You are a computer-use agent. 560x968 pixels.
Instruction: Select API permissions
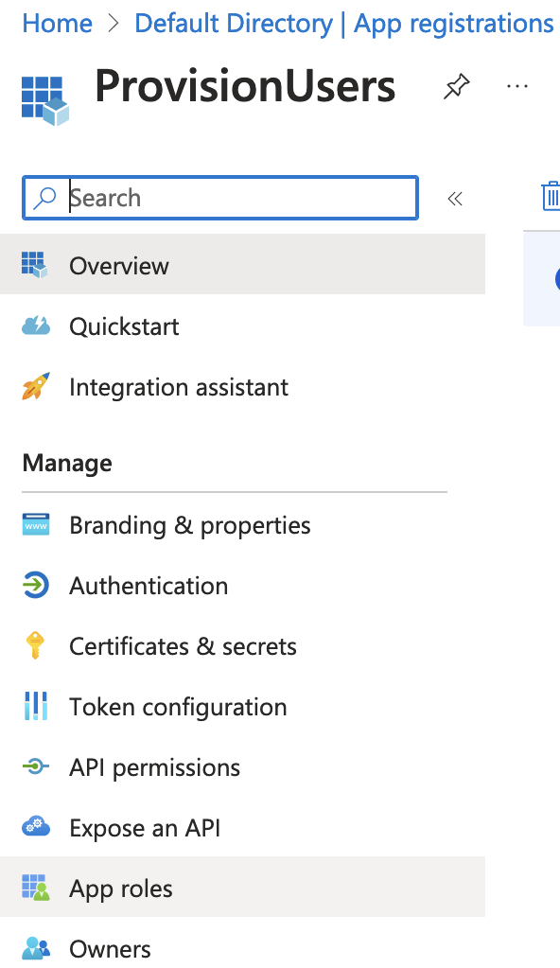pos(243,766)
